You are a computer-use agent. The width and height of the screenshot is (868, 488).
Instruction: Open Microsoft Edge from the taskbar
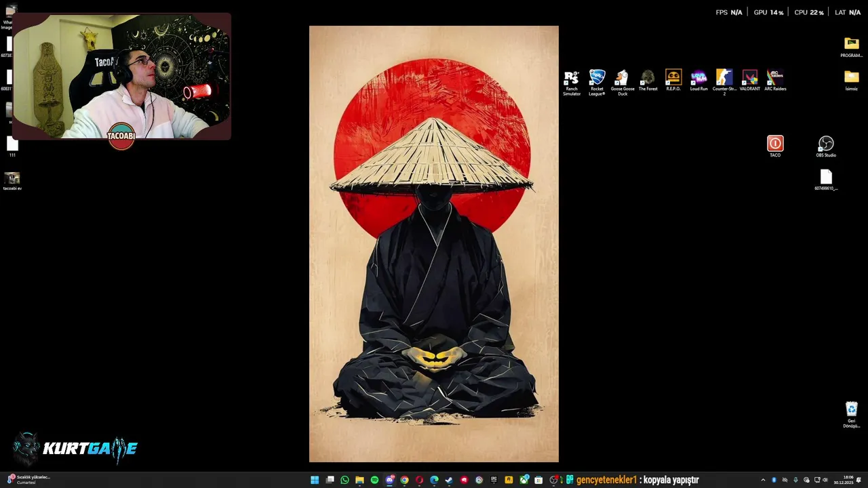point(434,480)
